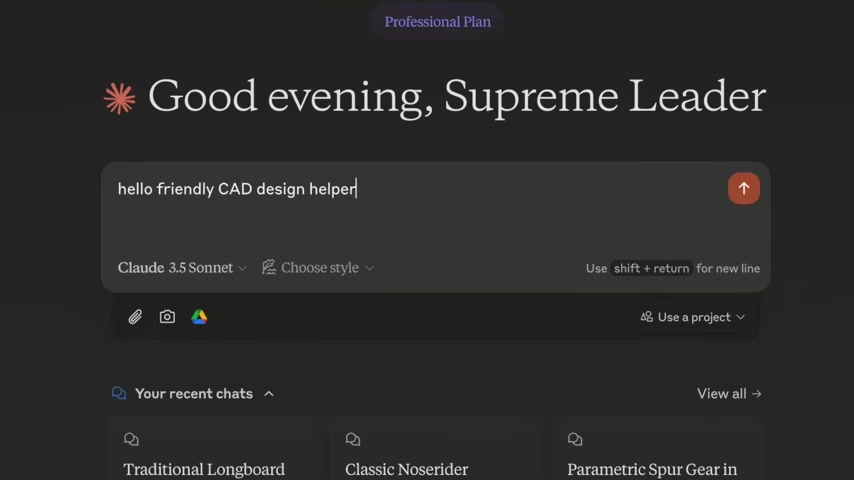This screenshot has height=480, width=854.
Task: Click the orange send message arrow button
Action: (743, 188)
